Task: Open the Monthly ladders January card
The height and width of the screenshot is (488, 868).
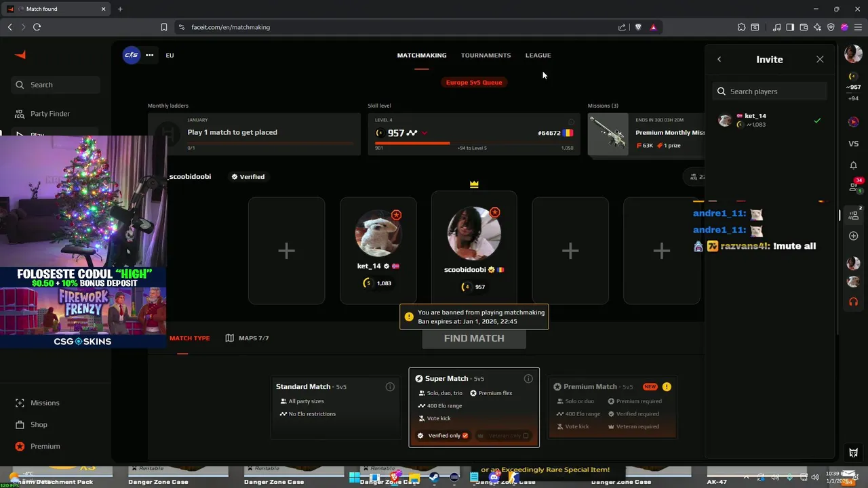Action: pos(254,134)
